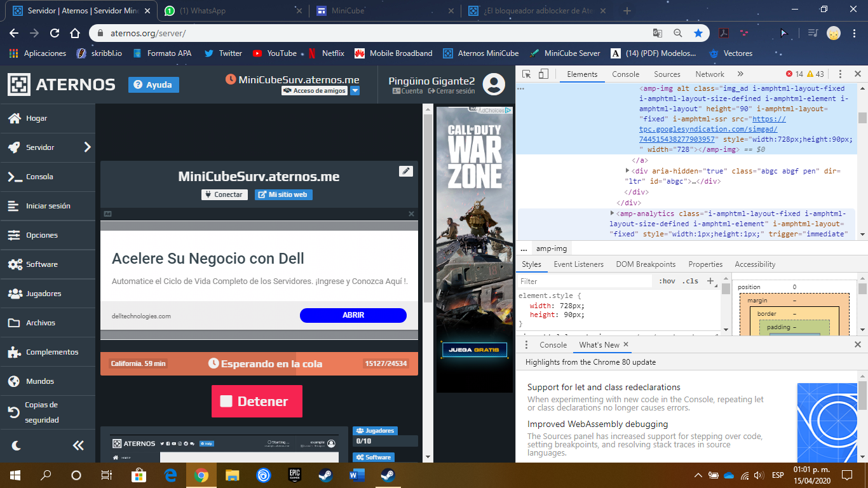Open Epic Games from the taskbar
868x488 pixels.
pos(294,475)
